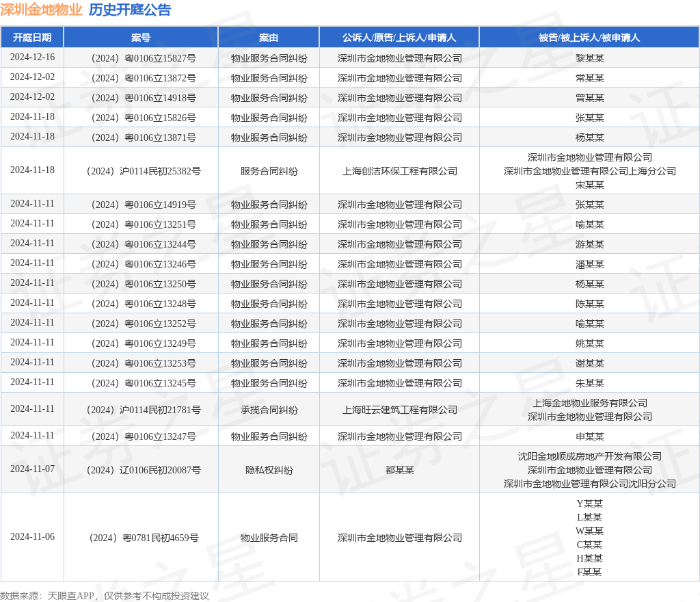
Task: Click the 物业服务合同 cause cell
Action: pyautogui.click(x=269, y=538)
